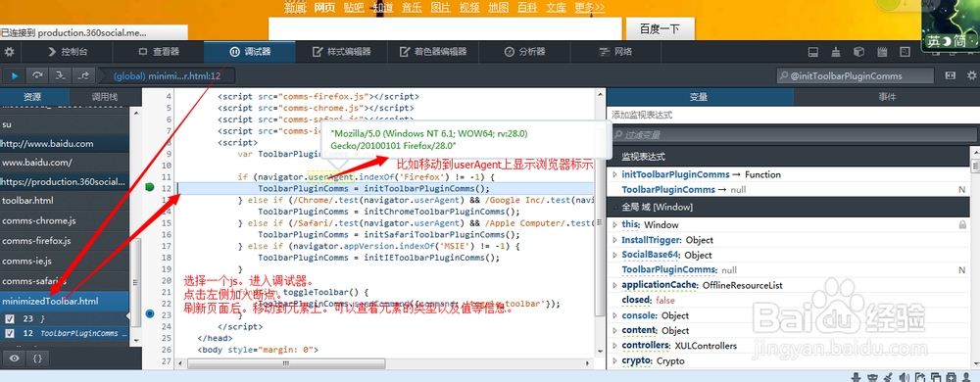The width and height of the screenshot is (980, 382).
Task: Click the 过滤变量 filter variables field
Action: point(788,135)
